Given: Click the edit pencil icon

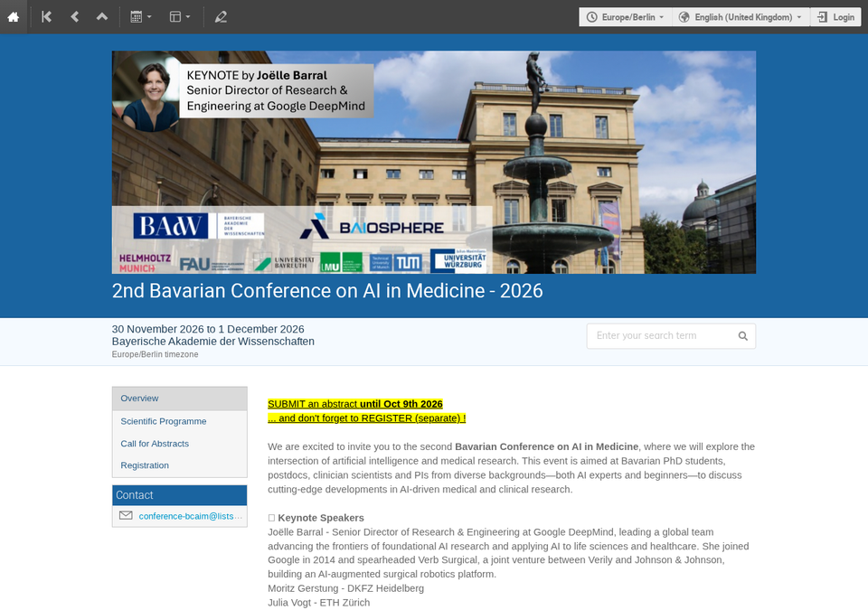Looking at the screenshot, I should pos(221,17).
